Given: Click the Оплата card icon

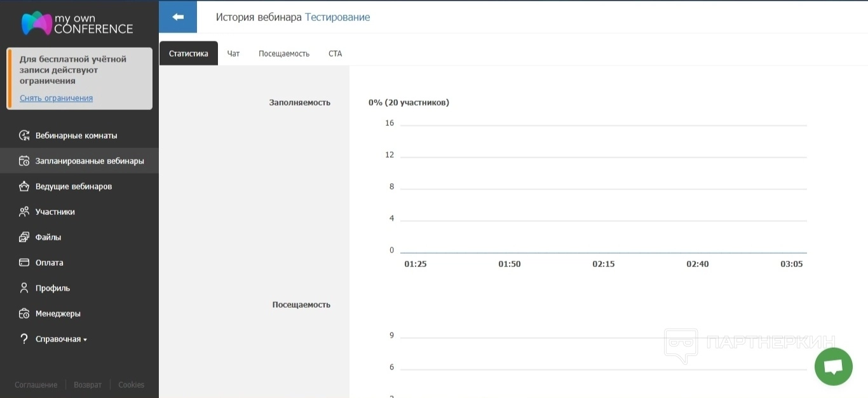Looking at the screenshot, I should pyautogui.click(x=24, y=263).
